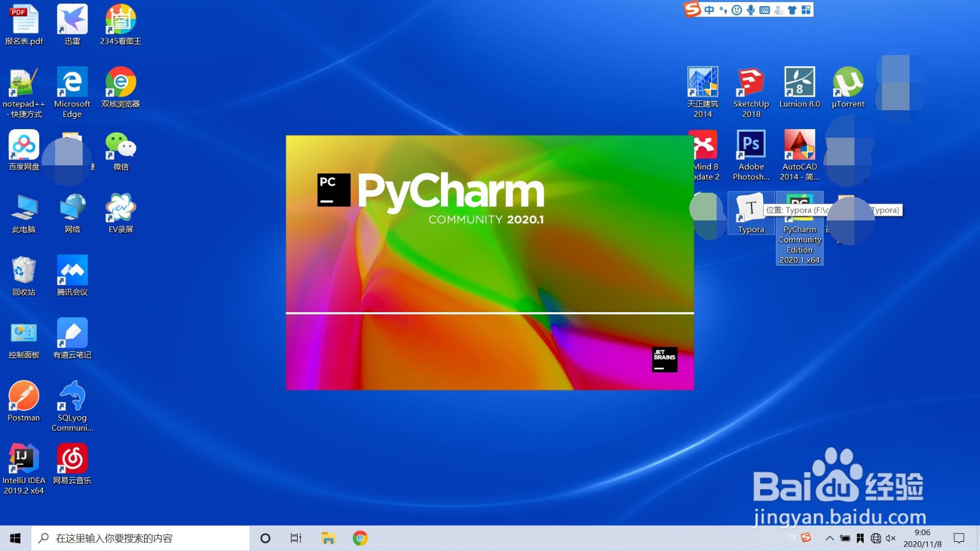Select the XMind 8 desktop icon
980x551 pixels.
point(706,156)
